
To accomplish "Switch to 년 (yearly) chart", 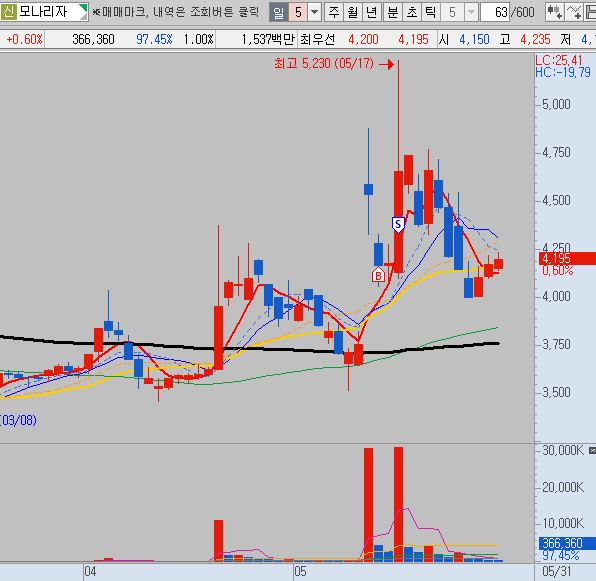I will [372, 13].
